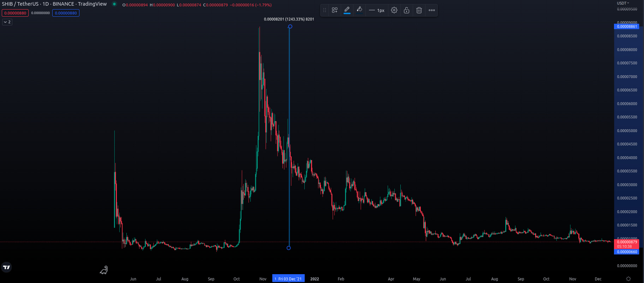The height and width of the screenshot is (283, 644).
Task: Click the open value O0.00000894 in legend
Action: [135, 5]
